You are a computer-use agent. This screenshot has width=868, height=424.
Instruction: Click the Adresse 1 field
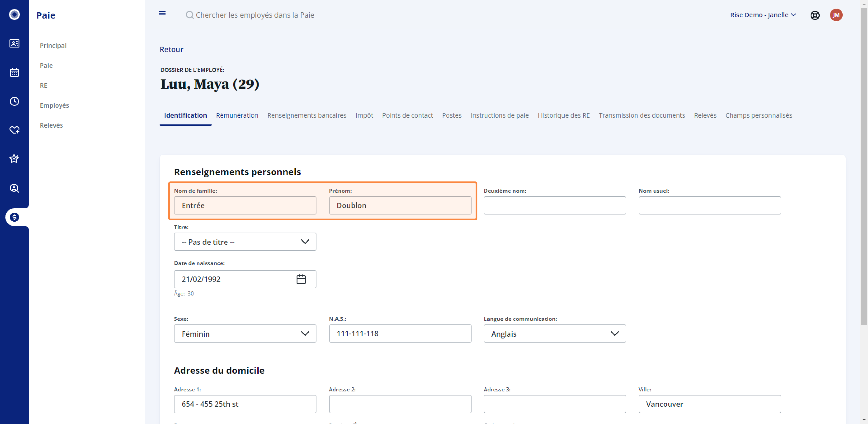pos(245,404)
